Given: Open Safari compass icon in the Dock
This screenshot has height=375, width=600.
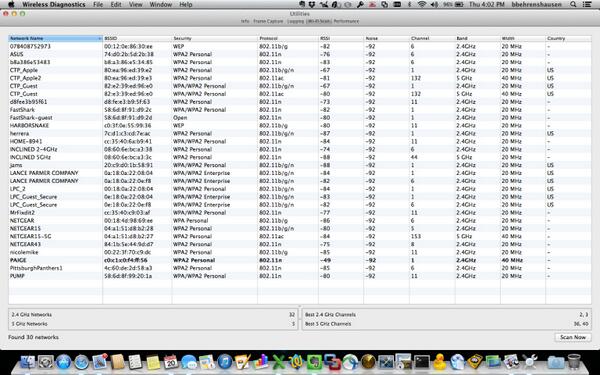Looking at the screenshot, I should [x=82, y=362].
